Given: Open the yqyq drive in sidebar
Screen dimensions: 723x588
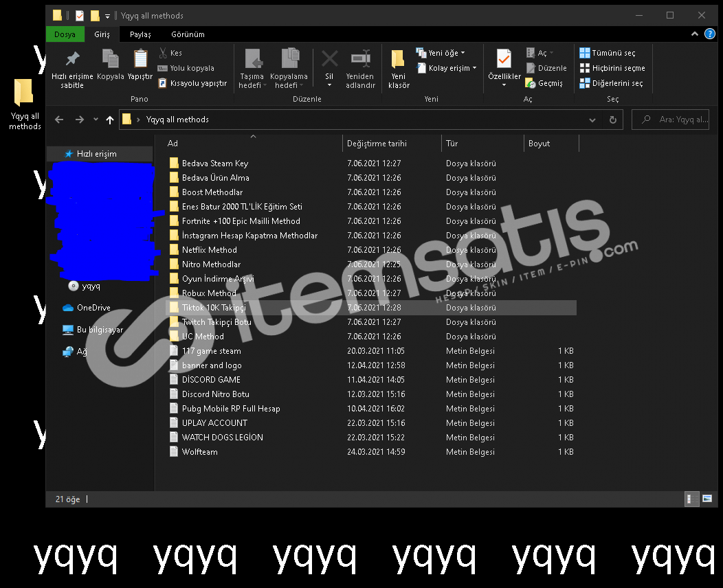Looking at the screenshot, I should tap(85, 286).
